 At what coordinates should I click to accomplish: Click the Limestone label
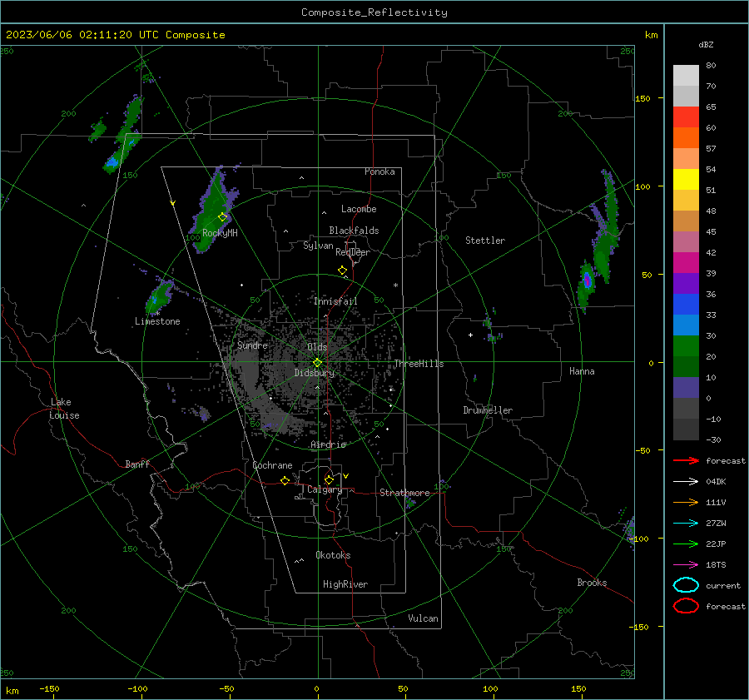pos(157,321)
